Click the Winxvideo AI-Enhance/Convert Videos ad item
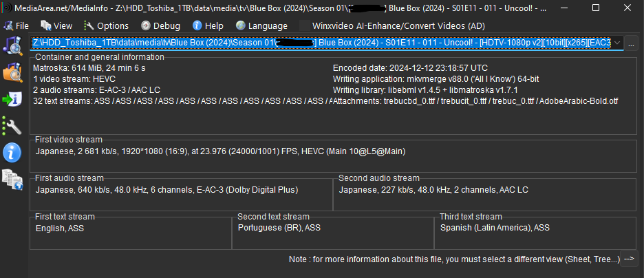The image size is (644, 278). pos(398,25)
